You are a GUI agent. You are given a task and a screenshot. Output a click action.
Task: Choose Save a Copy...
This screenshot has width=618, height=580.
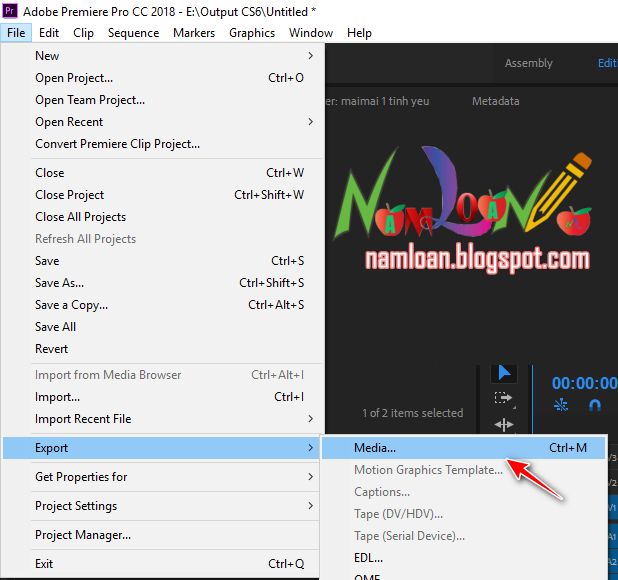pos(163,305)
